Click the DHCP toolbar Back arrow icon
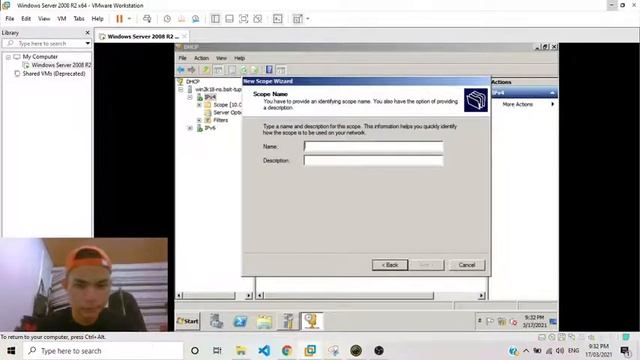The width and height of the screenshot is (640, 360). (181, 70)
